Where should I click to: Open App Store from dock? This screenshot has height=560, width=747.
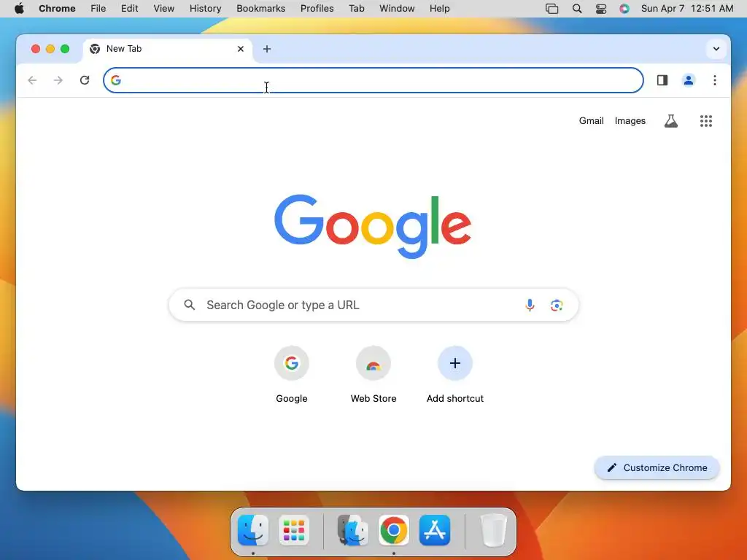pos(435,530)
